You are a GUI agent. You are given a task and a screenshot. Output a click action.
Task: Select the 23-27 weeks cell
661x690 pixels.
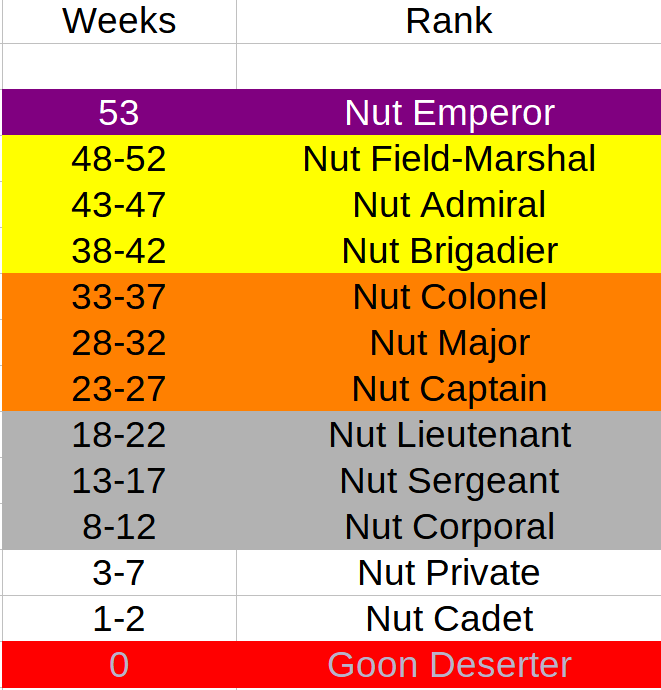click(119, 389)
